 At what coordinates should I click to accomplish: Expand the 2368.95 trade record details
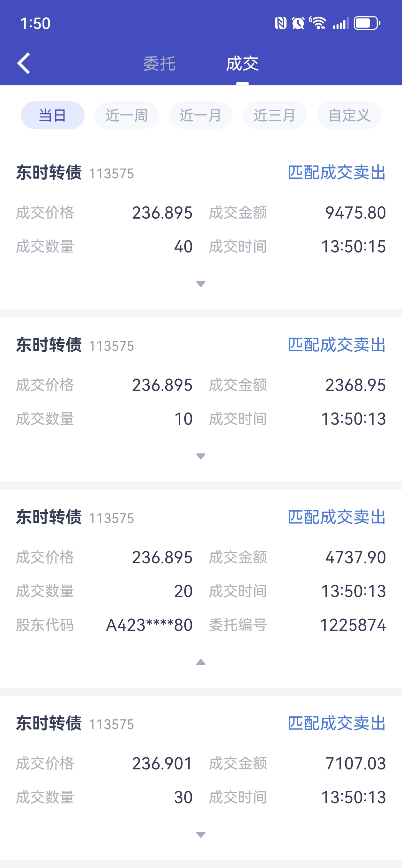pos(201,456)
